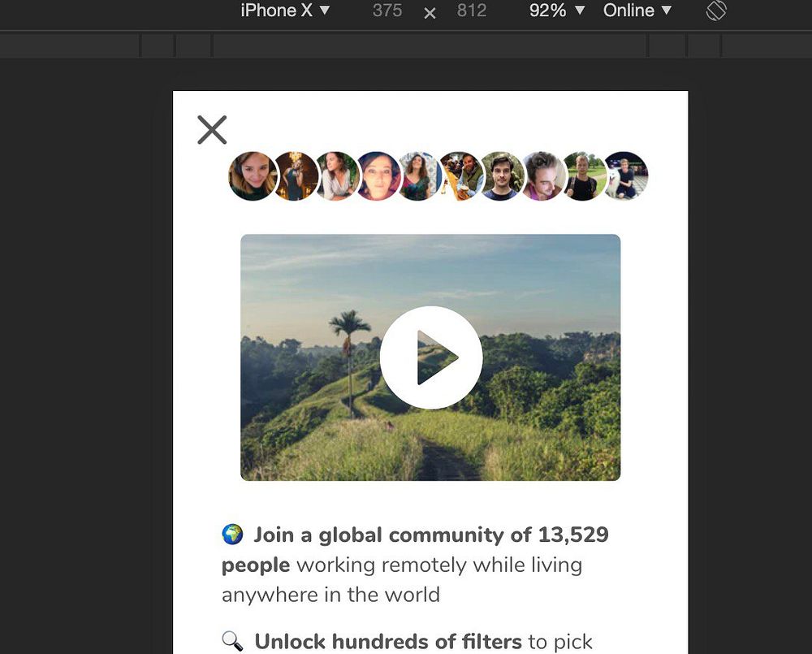Click the ninth avatar, man with backpack
The image size is (812, 654).
(584, 176)
